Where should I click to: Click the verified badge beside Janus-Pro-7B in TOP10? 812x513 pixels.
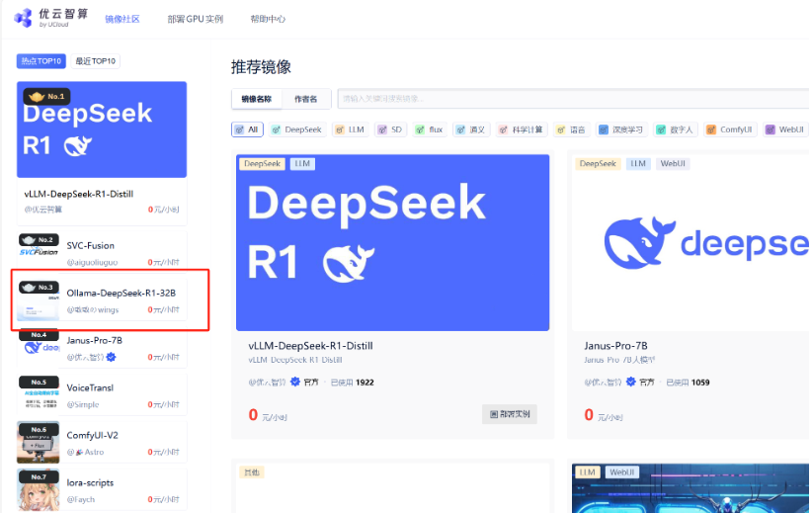point(111,357)
